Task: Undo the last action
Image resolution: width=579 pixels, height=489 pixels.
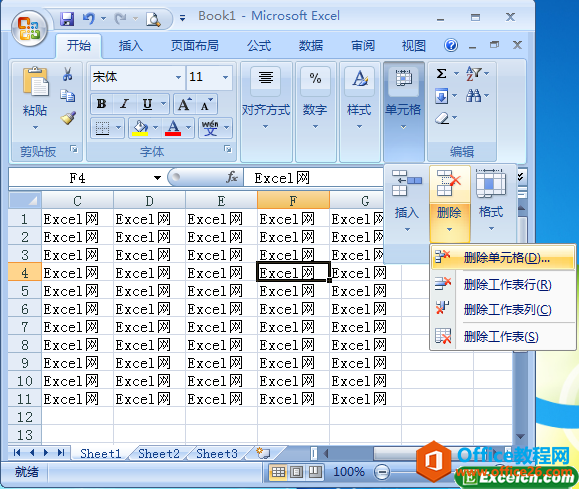Action: [x=89, y=18]
